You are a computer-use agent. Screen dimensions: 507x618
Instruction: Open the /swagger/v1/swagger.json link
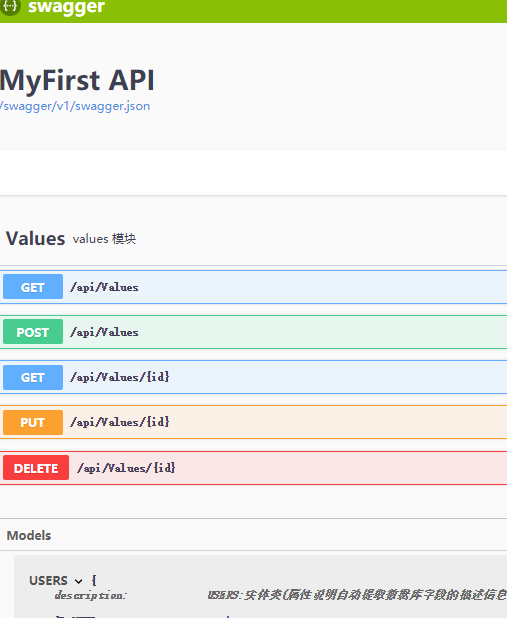pos(75,106)
